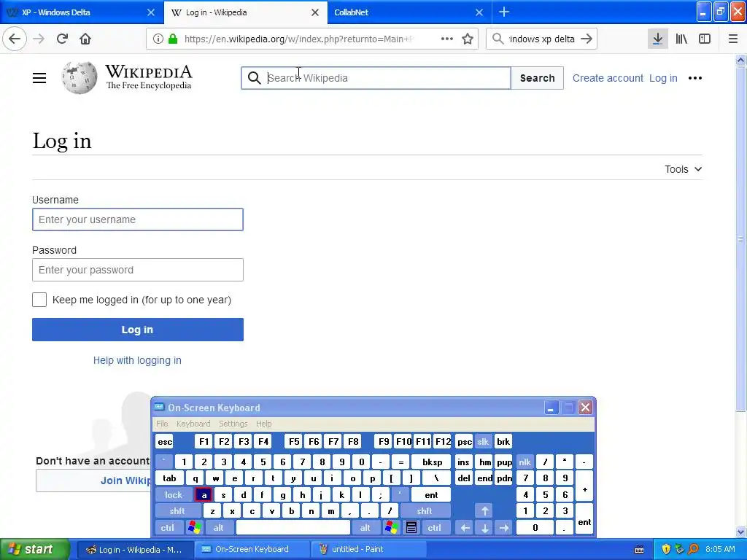
Task: Click the Join Wikipedia button
Action: [x=94, y=481]
